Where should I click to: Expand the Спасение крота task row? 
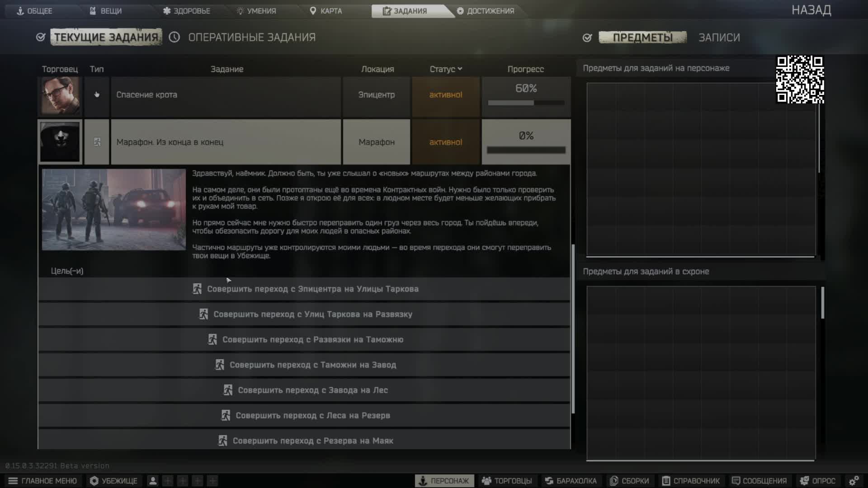pos(226,95)
